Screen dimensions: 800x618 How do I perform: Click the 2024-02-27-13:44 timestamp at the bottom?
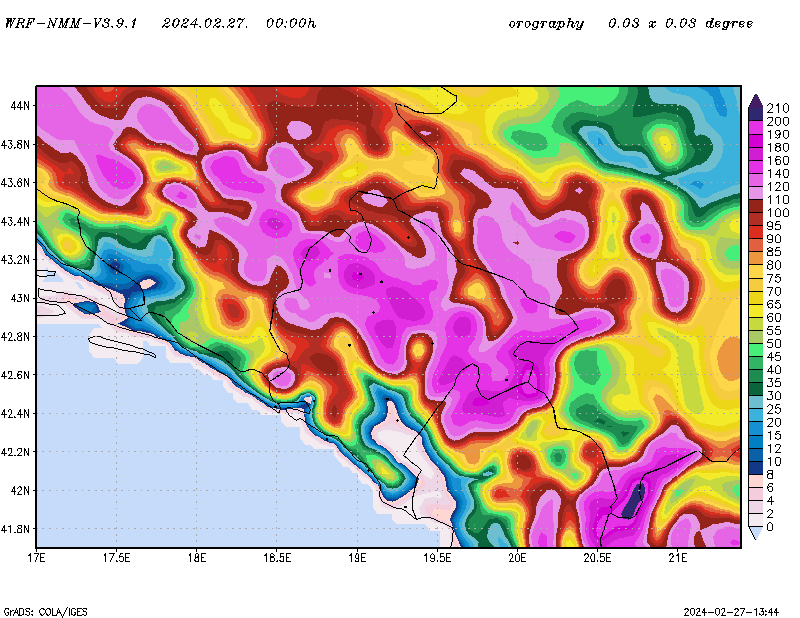pos(731,612)
